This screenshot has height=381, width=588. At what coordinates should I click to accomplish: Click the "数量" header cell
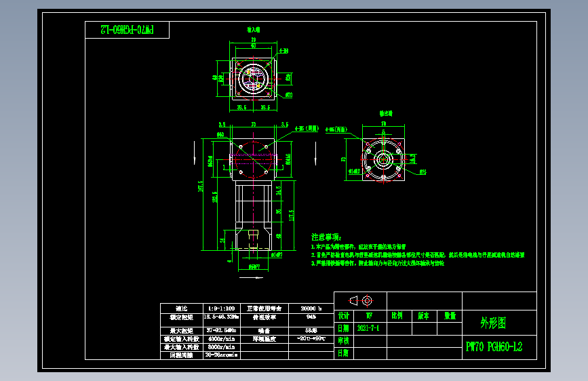coord(450,316)
